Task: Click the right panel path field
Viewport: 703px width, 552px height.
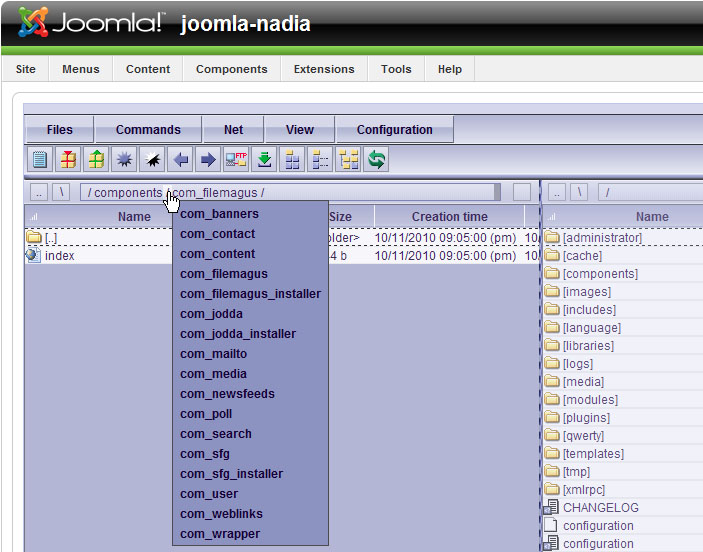Action: click(x=651, y=192)
